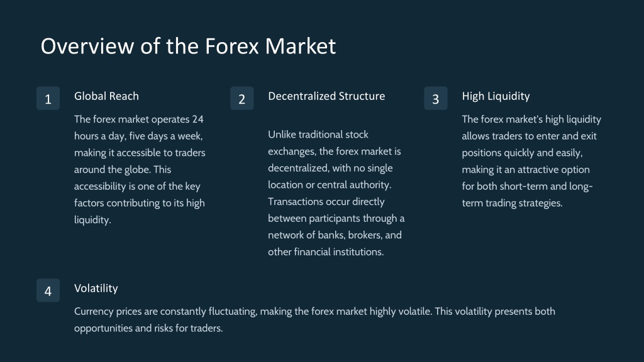Select the High Liquidity description paragraph
This screenshot has height=362, width=644.
tap(531, 161)
